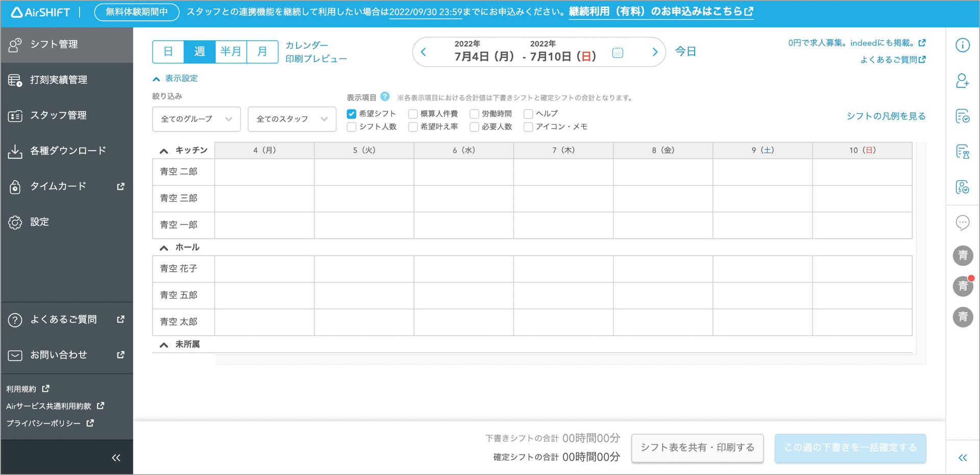The image size is (980, 475).
Task: Click staff avatar with red notification dot
Action: (x=963, y=286)
